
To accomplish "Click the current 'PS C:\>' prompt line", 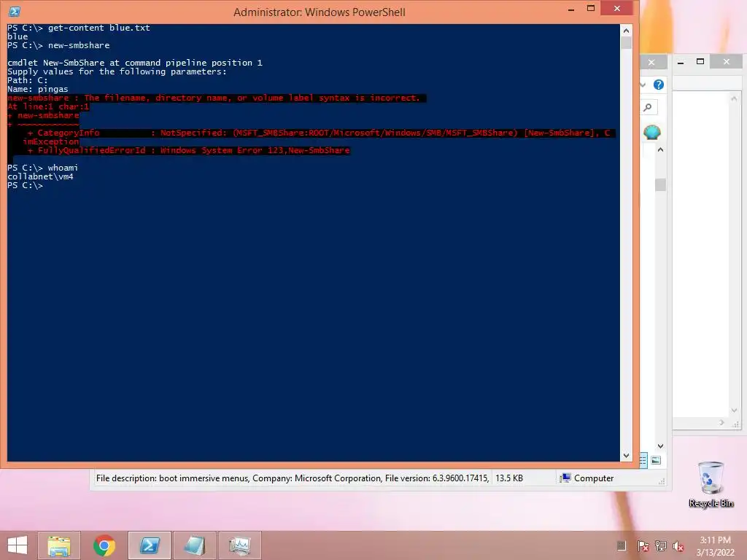I will [x=26, y=185].
